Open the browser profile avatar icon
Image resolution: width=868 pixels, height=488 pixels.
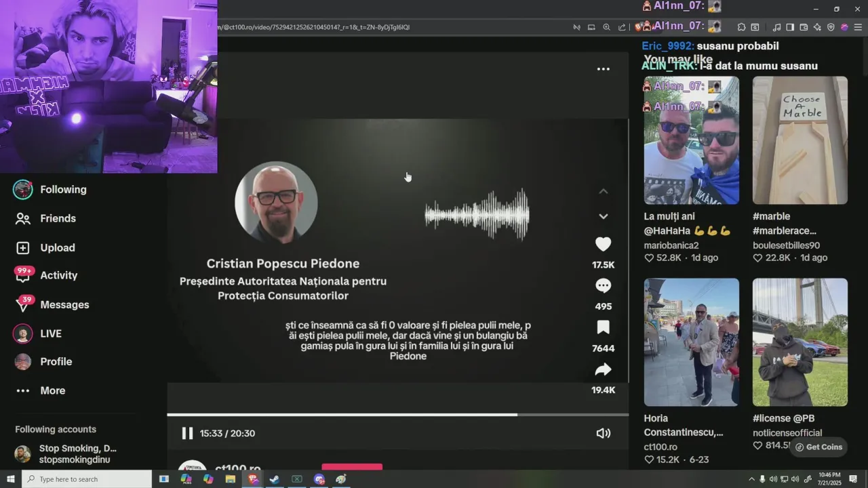tap(844, 27)
